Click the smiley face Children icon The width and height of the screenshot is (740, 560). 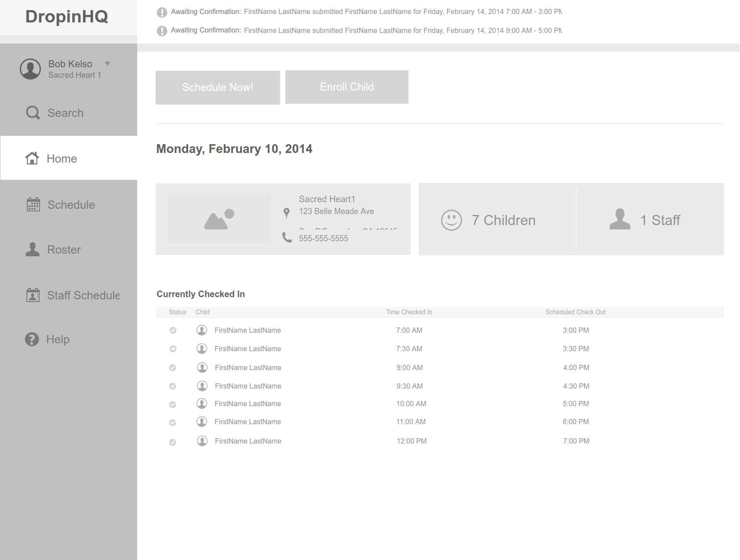[x=452, y=220]
